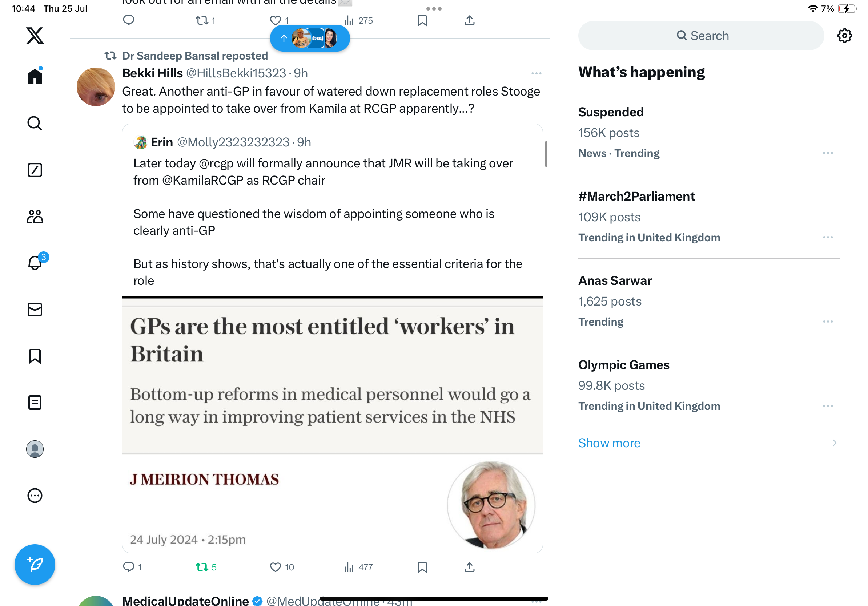Like Bekki Hills post with 10 likes

coord(282,567)
